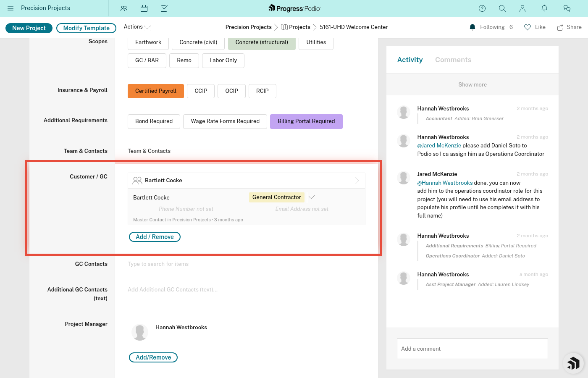
Task: Click @Jared McKenzie mention link
Action: point(439,146)
